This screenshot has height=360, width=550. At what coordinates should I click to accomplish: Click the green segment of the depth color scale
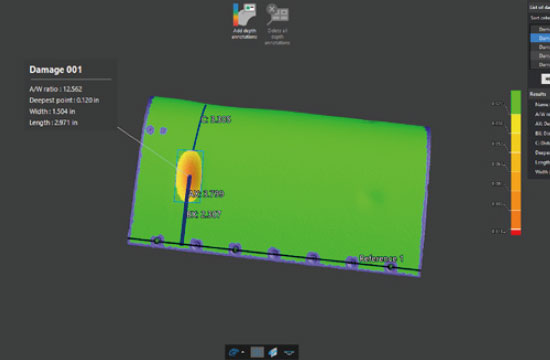[515, 102]
